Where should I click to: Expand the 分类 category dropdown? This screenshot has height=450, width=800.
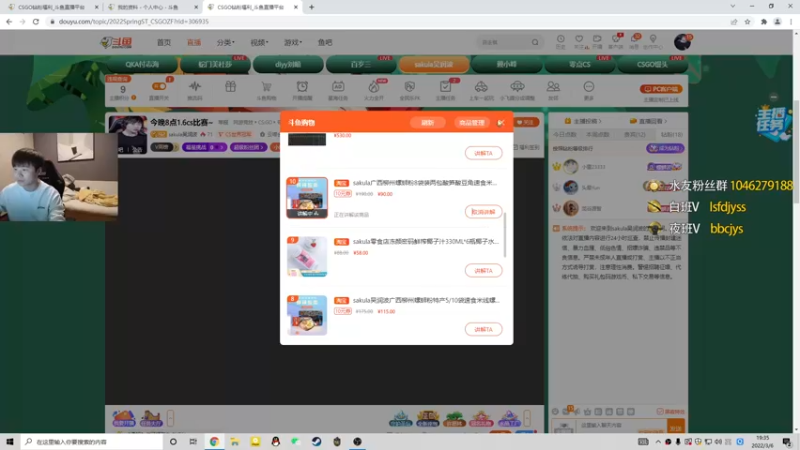[225, 42]
